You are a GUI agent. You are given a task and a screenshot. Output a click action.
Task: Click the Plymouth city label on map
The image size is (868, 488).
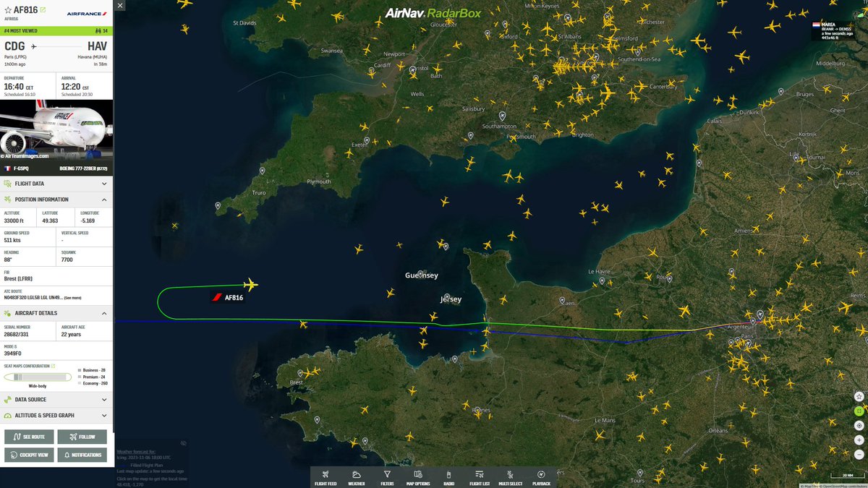pos(319,181)
